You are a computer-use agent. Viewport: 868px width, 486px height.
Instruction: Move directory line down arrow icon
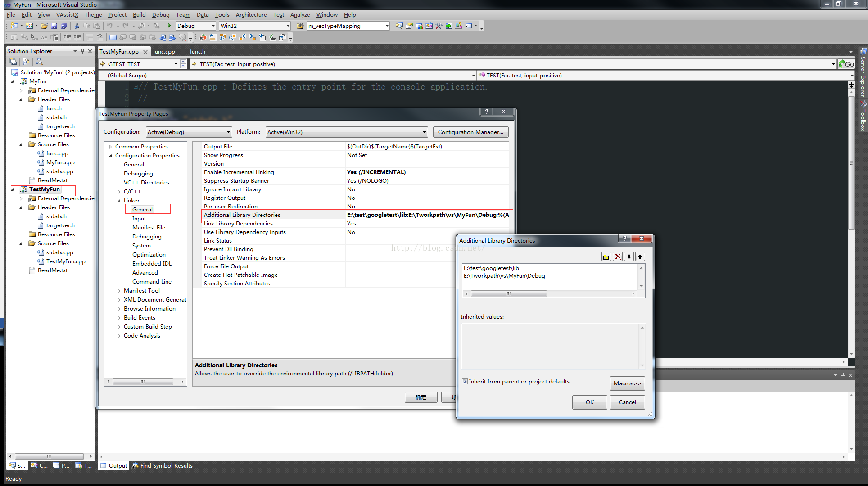629,256
